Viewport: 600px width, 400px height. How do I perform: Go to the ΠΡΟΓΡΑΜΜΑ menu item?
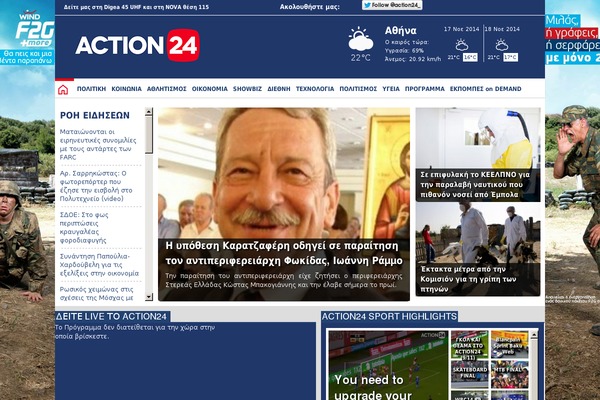(424, 89)
